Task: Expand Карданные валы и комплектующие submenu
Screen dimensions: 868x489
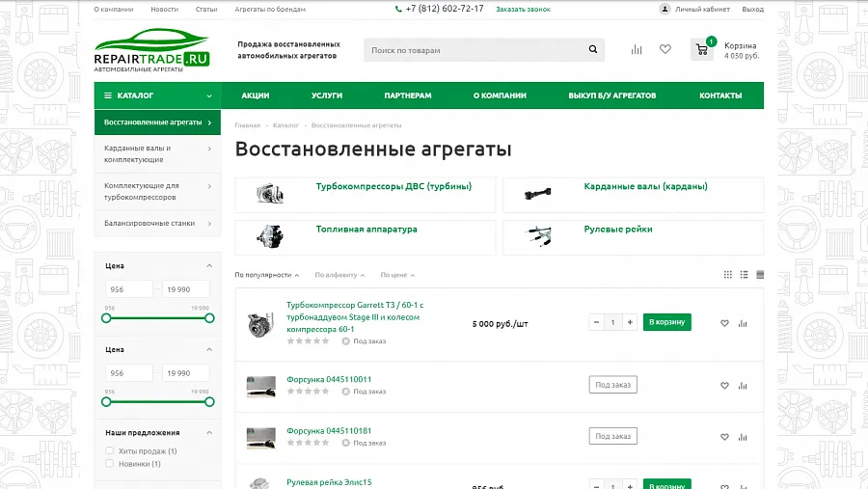Action: (210, 149)
